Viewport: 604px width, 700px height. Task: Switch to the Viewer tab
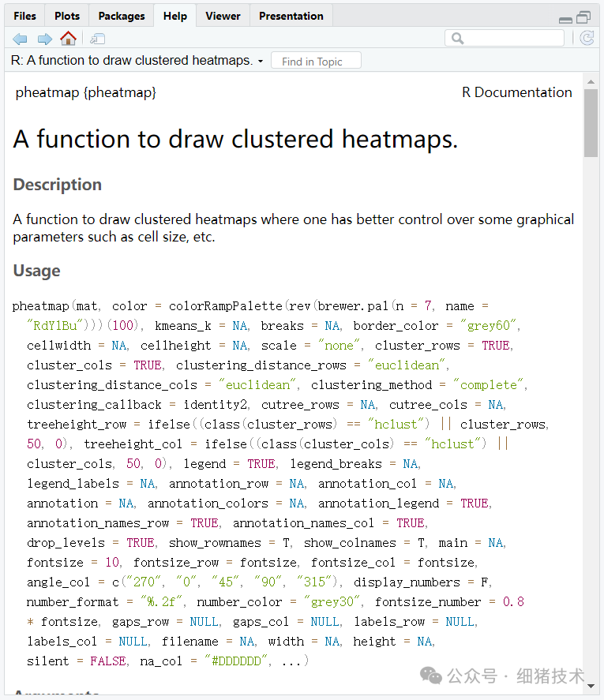tap(223, 16)
